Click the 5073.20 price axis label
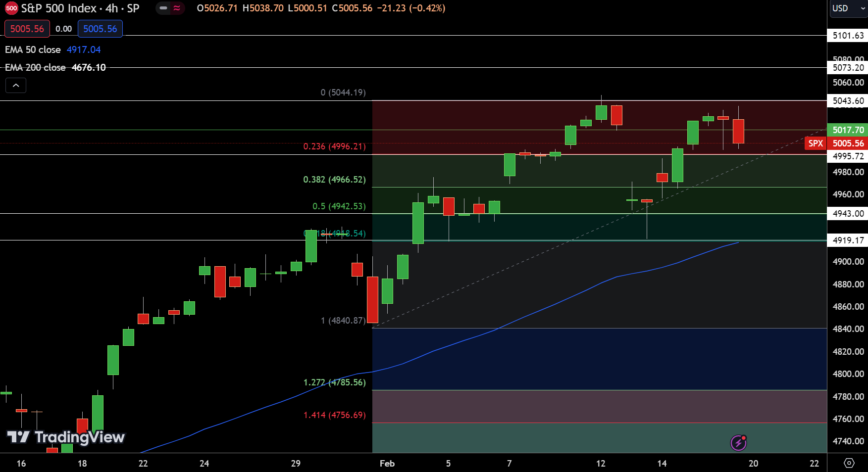 (848, 68)
